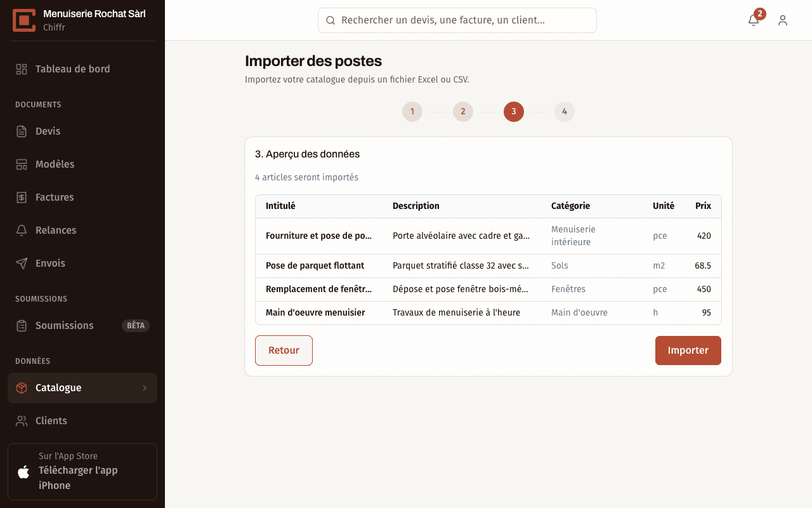
Task: Go to import step 1
Action: (412, 112)
